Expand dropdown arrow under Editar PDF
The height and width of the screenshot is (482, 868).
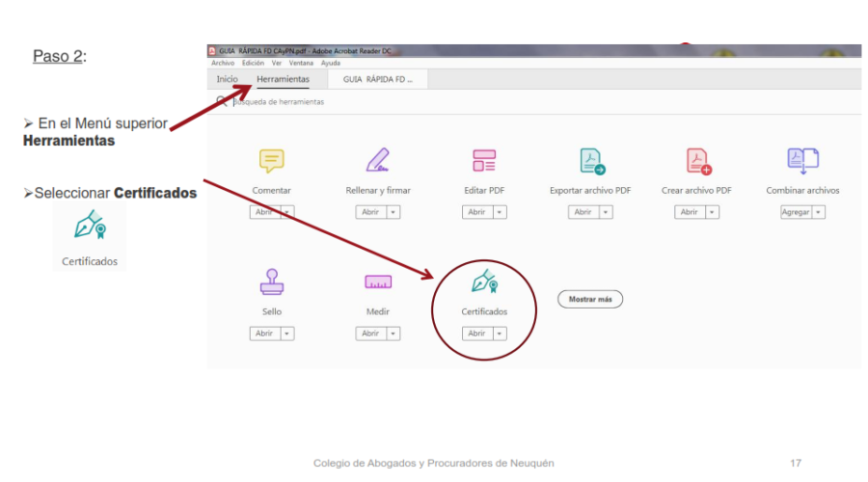pos(500,212)
